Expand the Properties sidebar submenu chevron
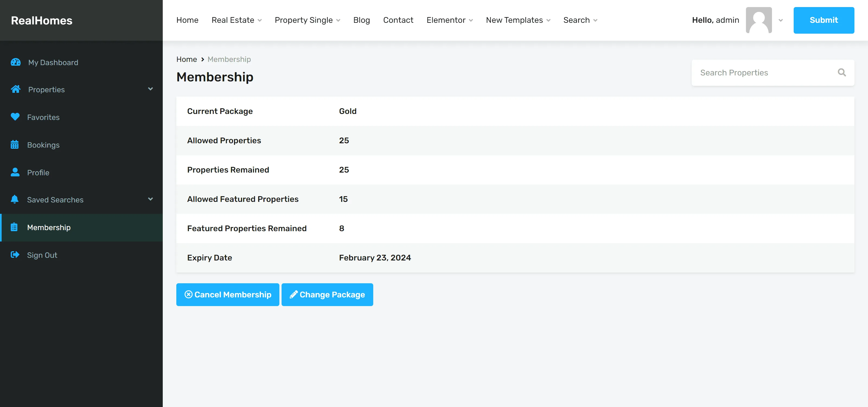The image size is (868, 407). coord(150,89)
